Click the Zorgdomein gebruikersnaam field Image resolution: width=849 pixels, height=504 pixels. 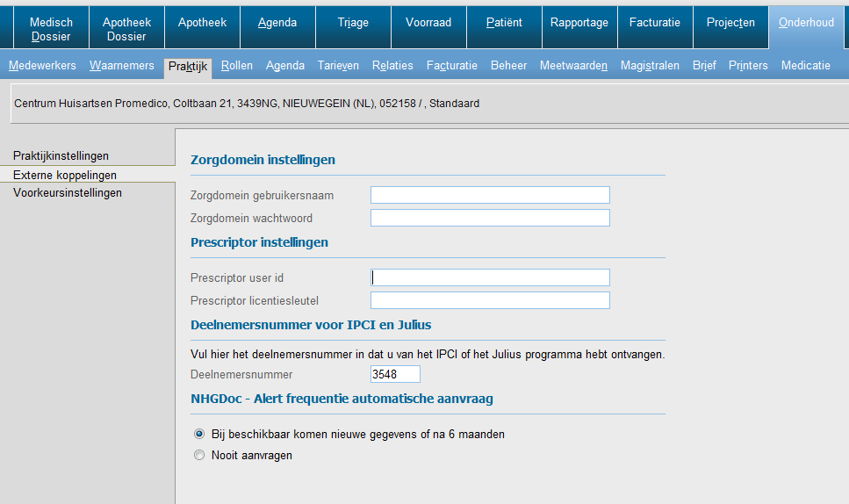click(490, 195)
